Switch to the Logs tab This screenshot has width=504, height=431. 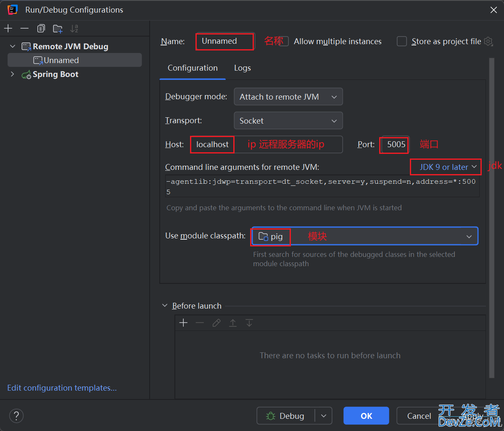(x=242, y=68)
